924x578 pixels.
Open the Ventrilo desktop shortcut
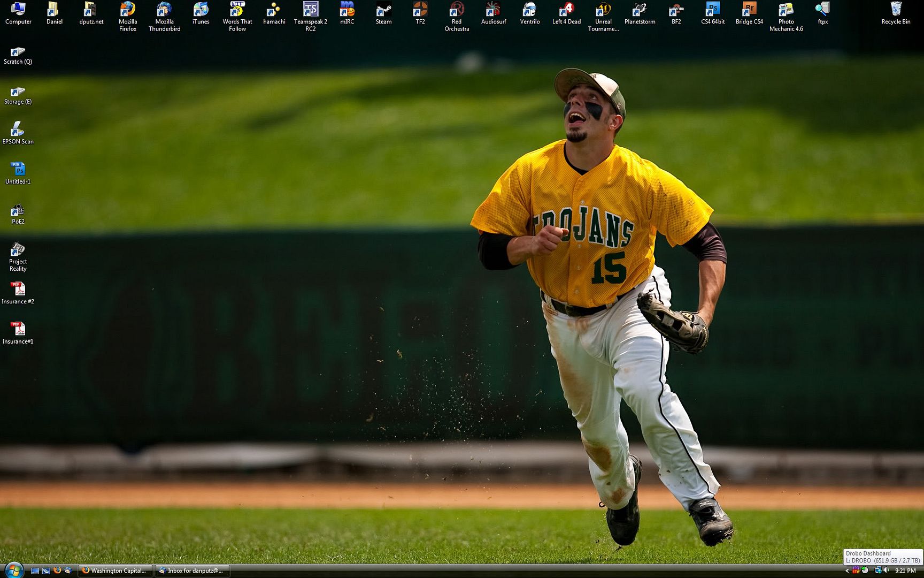(x=529, y=10)
